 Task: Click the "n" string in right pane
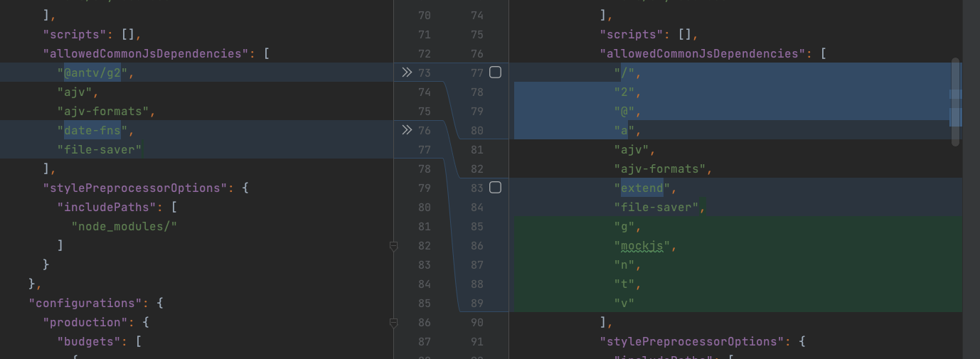coord(624,264)
